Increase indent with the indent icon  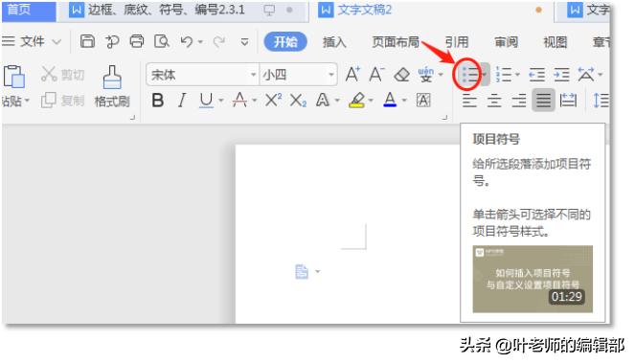pyautogui.click(x=561, y=75)
